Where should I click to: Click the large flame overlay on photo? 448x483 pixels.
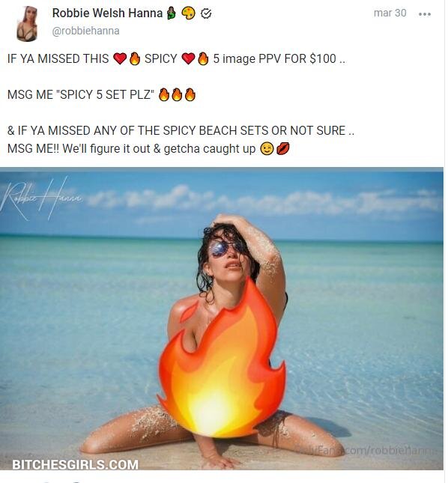point(222,359)
